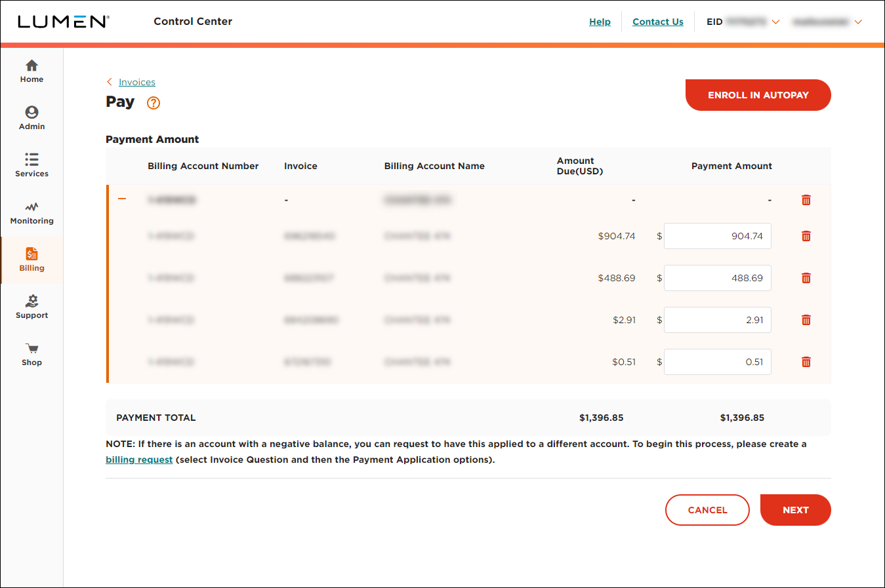
Task: Click Enroll in Autopay button
Action: pos(758,95)
